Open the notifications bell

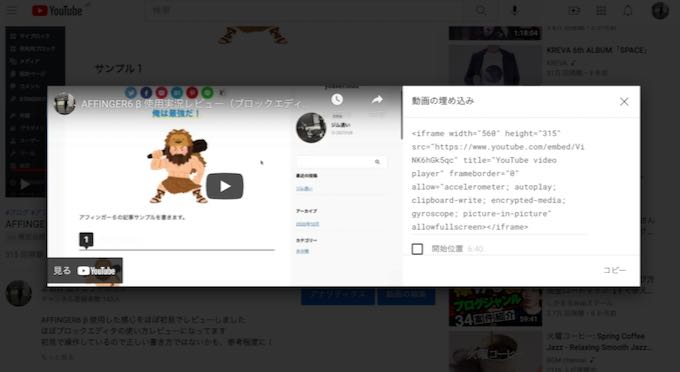tap(628, 10)
